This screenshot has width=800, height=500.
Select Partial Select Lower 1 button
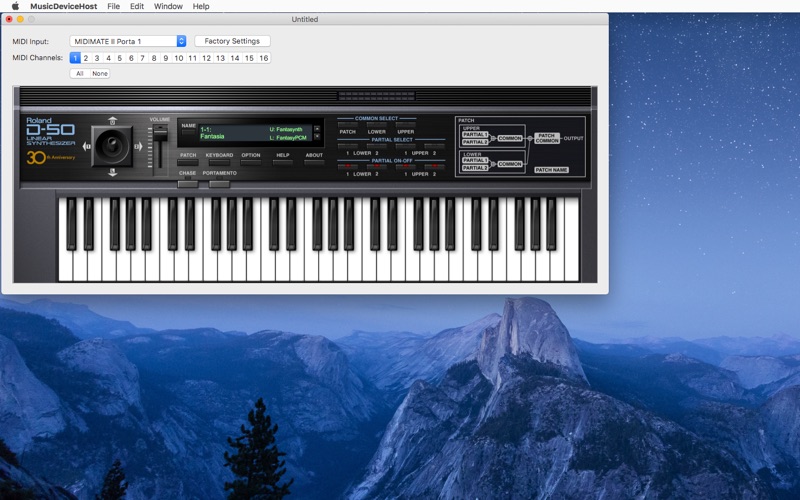coord(347,146)
